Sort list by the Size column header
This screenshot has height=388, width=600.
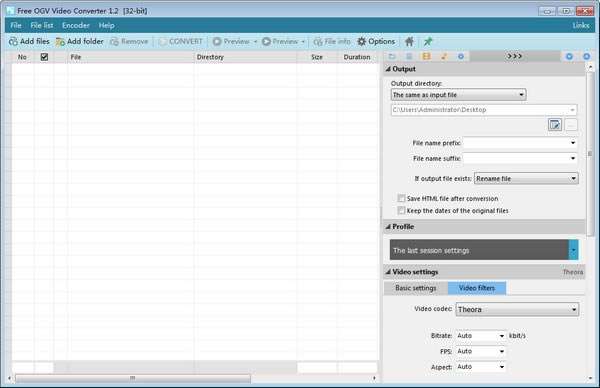pyautogui.click(x=317, y=57)
